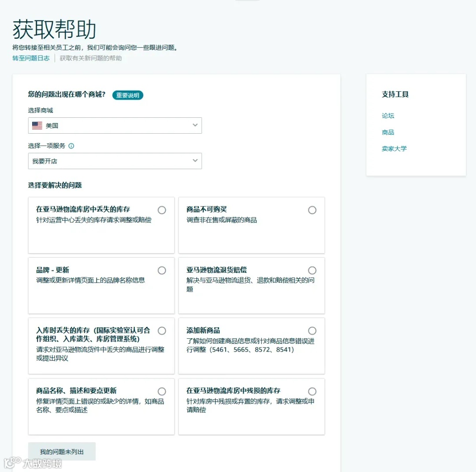Open the 我要开店 service dropdown
The image size is (476, 472).
click(x=115, y=161)
